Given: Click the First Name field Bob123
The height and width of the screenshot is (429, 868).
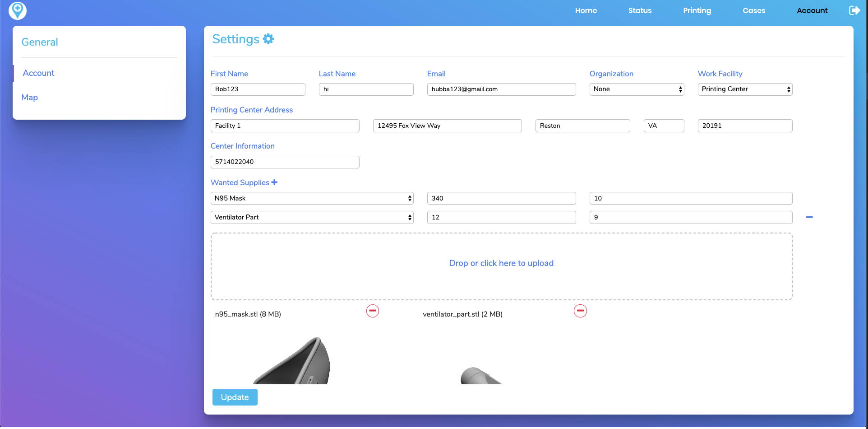Looking at the screenshot, I should 258,89.
